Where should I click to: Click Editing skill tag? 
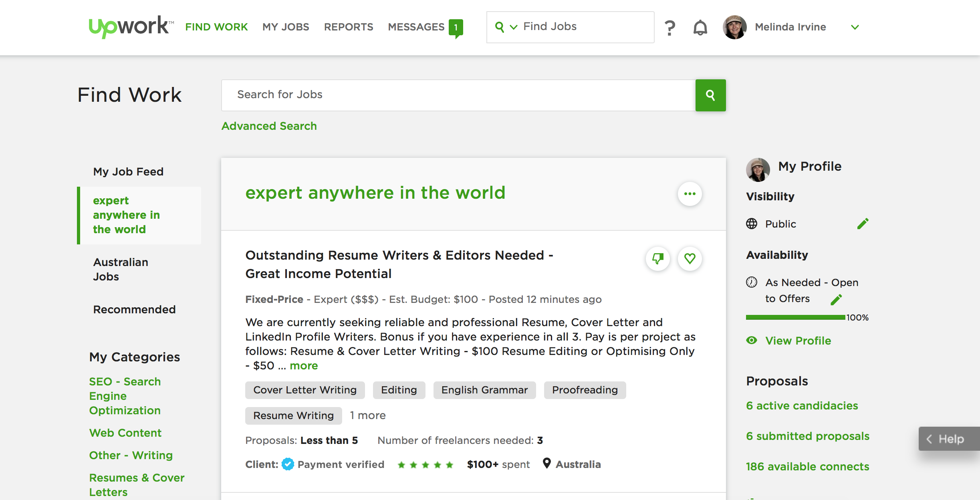pos(399,390)
